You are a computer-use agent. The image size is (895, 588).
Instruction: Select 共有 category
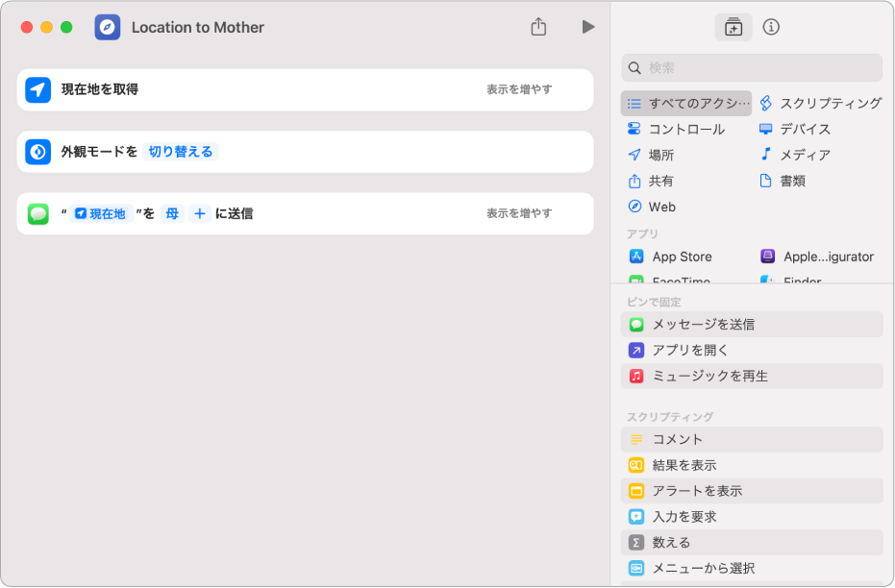click(x=651, y=181)
